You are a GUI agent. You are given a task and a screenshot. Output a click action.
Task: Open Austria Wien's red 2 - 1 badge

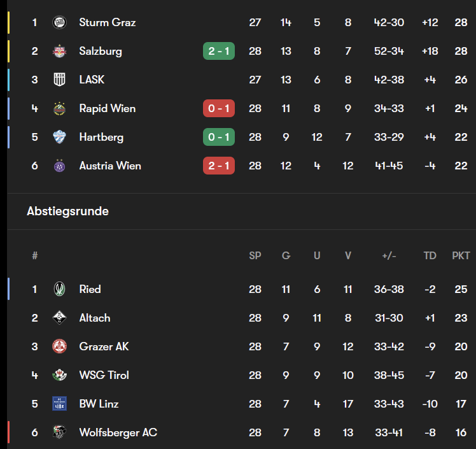pyautogui.click(x=219, y=166)
